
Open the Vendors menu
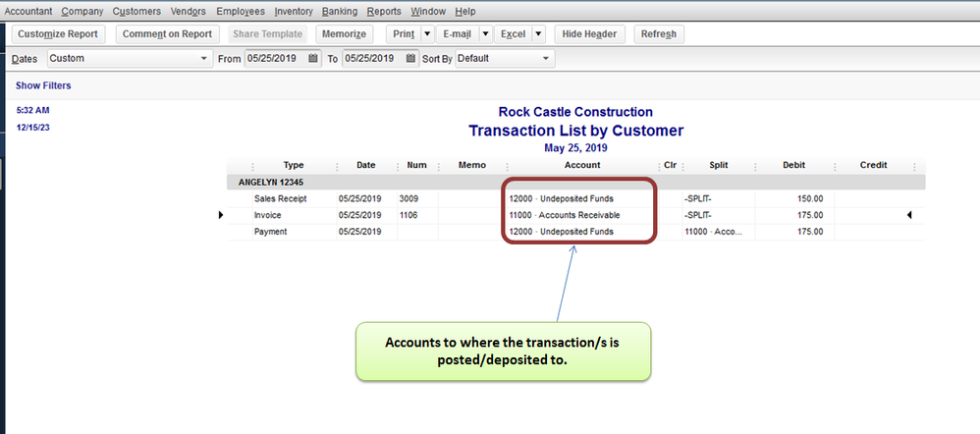189,11
